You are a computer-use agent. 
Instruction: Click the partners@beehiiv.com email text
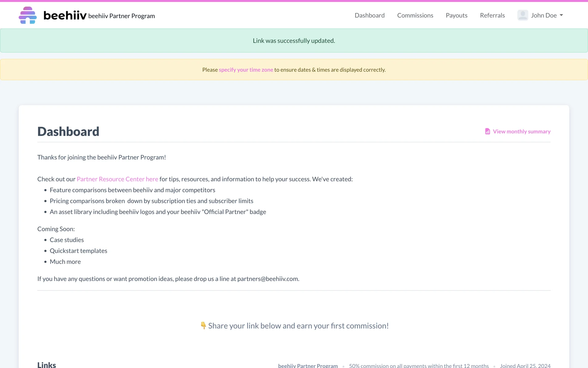pos(268,279)
